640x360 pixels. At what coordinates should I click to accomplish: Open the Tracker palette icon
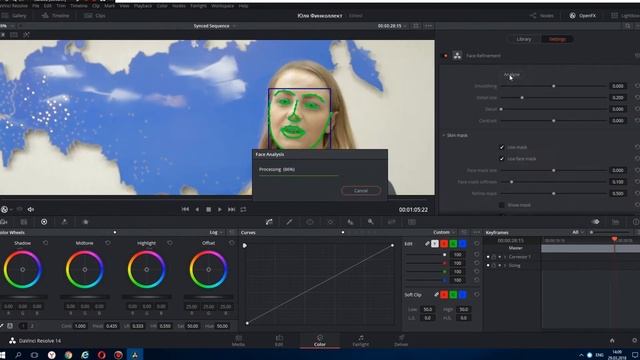click(x=330, y=222)
